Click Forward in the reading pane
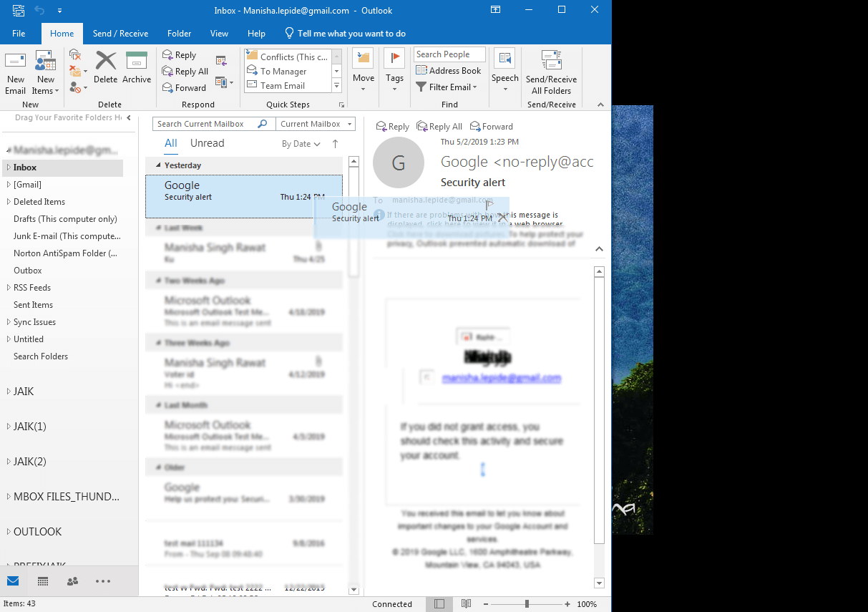Image resolution: width=868 pixels, height=612 pixels. pos(490,127)
